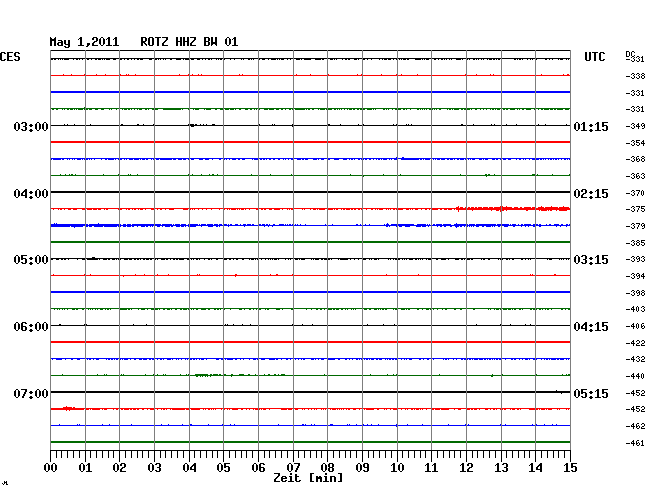
Task: Click the '03:00' local time label
Action: pyautogui.click(x=31, y=126)
